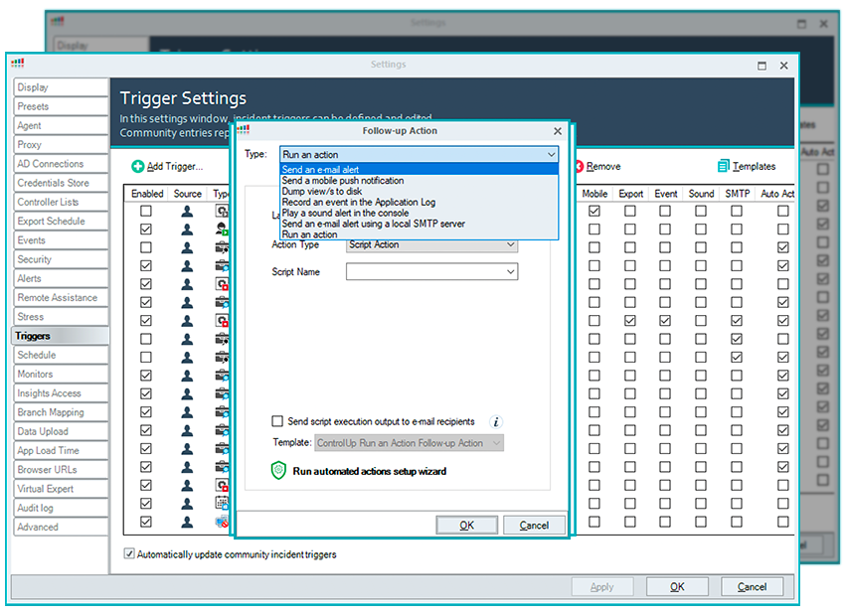845x616 pixels.
Task: Click the green shield setup wizard icon
Action: (278, 471)
